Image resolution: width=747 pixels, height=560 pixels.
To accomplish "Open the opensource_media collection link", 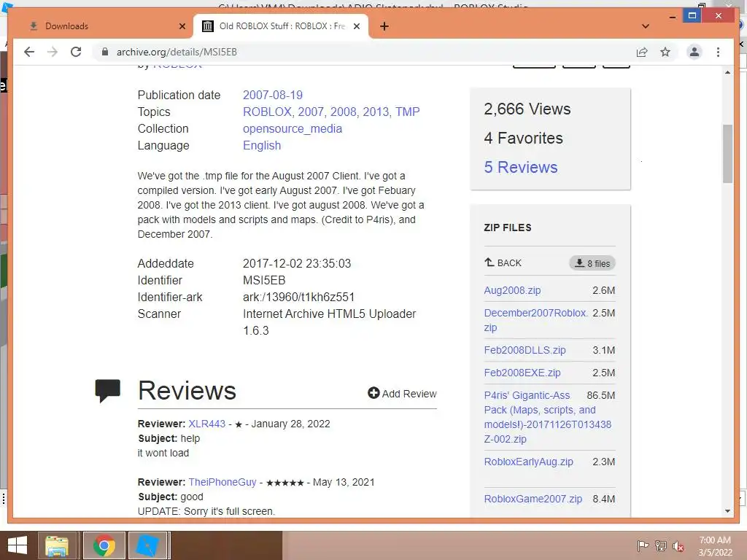I will (293, 128).
